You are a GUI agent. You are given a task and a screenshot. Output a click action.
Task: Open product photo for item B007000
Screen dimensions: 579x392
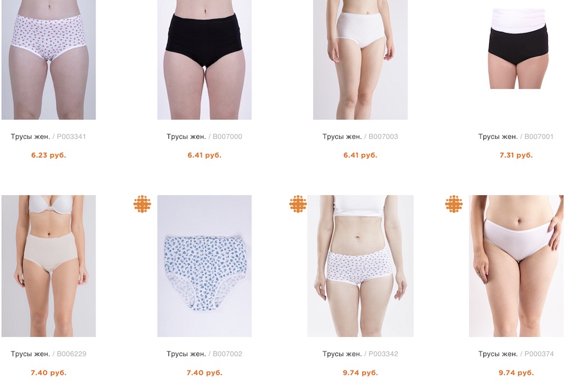(x=204, y=60)
